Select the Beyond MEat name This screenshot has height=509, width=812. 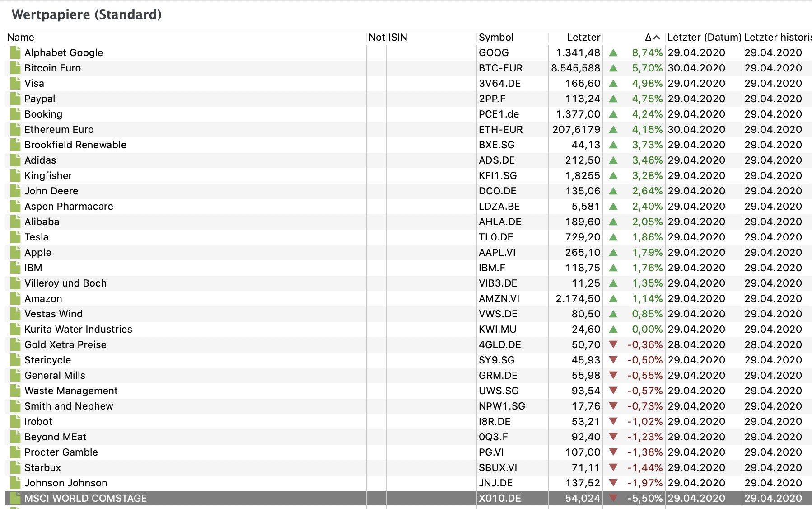pyautogui.click(x=55, y=437)
